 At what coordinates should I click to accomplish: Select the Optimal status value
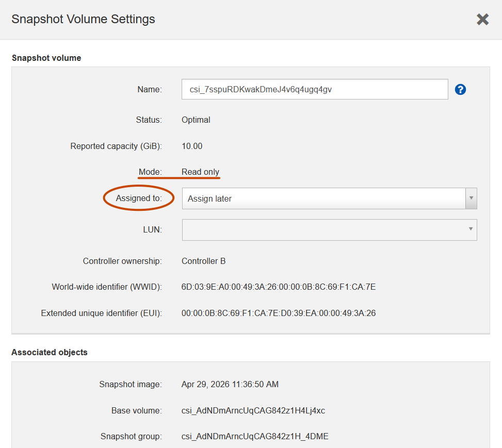click(x=196, y=120)
